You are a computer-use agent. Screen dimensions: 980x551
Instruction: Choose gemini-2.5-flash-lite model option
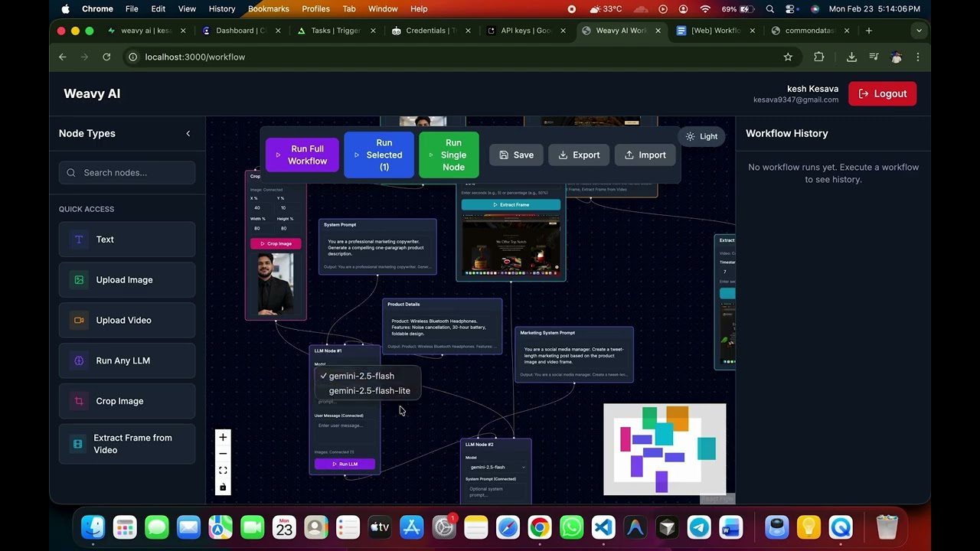(367, 390)
